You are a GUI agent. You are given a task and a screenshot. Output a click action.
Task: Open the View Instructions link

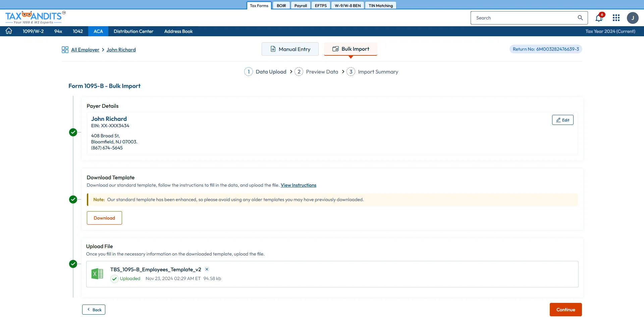[x=298, y=185]
